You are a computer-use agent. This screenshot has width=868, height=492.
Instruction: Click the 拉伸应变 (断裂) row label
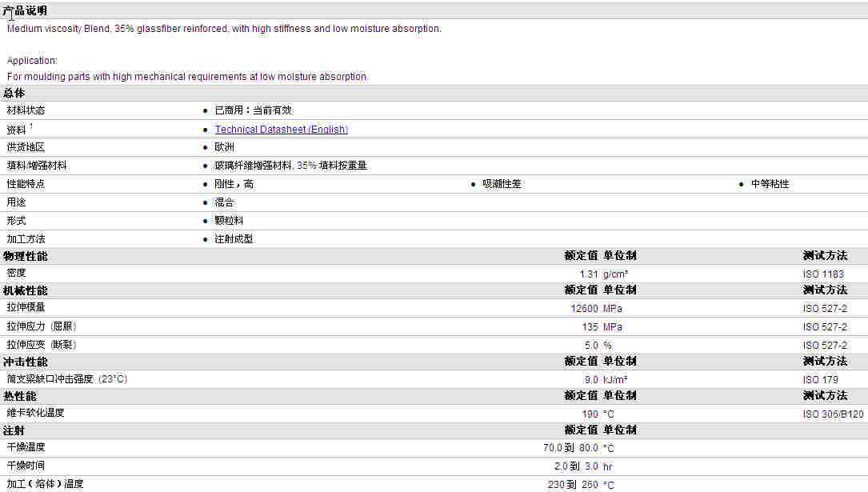point(42,345)
